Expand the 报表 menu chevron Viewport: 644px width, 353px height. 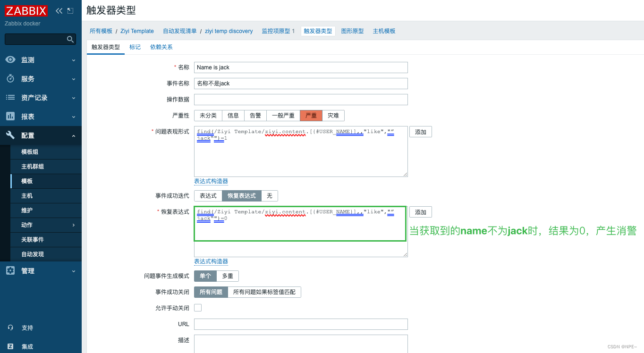74,117
